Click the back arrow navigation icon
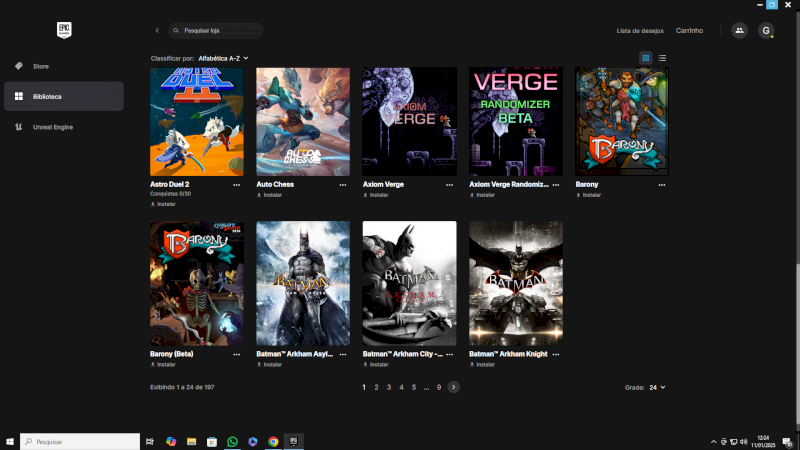Image resolution: width=800 pixels, height=450 pixels. [x=157, y=31]
